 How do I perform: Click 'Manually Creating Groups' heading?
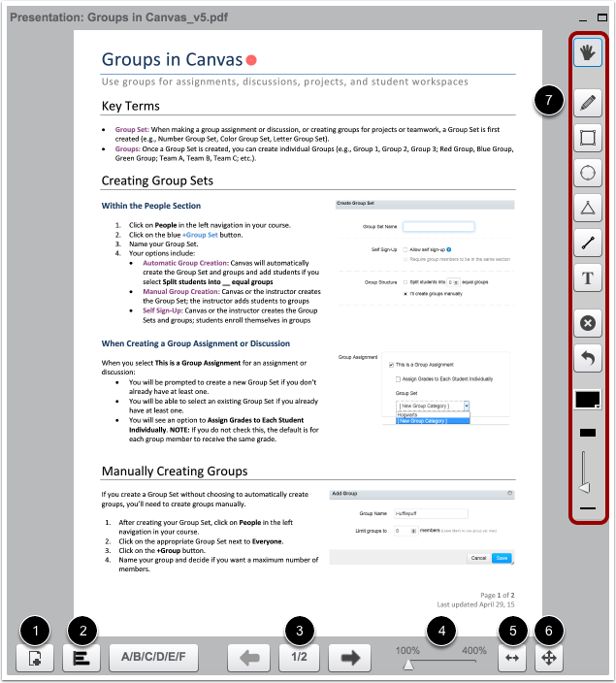pyautogui.click(x=175, y=472)
